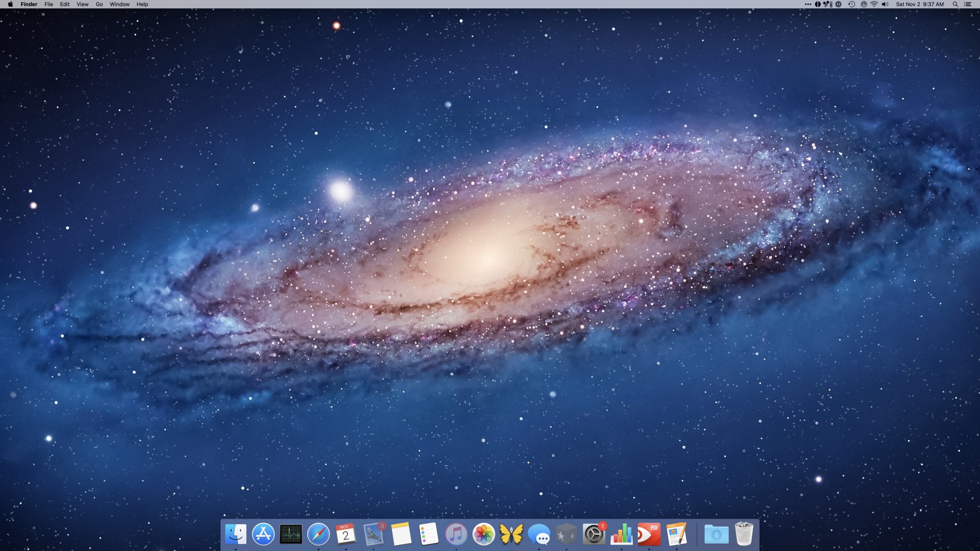The height and width of the screenshot is (551, 980).
Task: Expand the Wi-Fi status menu
Action: pyautogui.click(x=874, y=4)
